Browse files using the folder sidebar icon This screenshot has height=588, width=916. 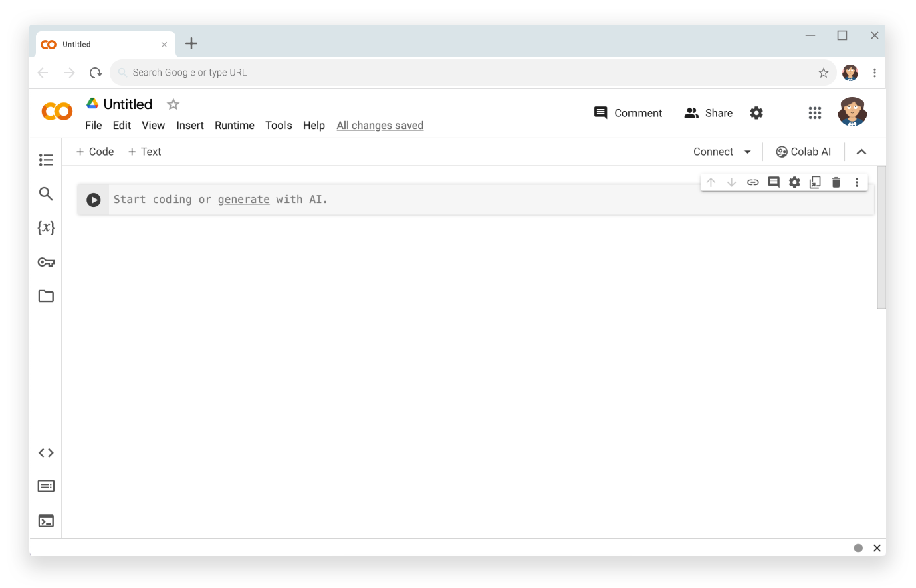tap(46, 296)
